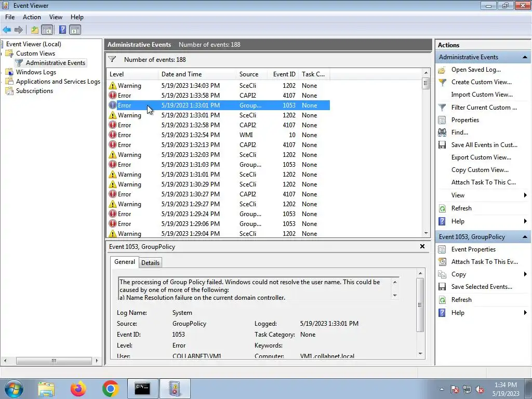Click the volume muted tray icon
This screenshot has width=532, height=399.
(480, 390)
